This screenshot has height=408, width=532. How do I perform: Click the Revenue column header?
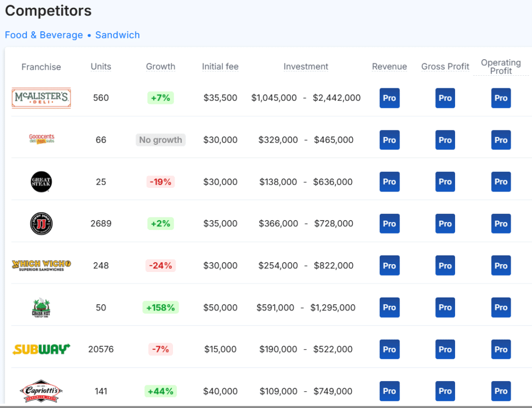click(x=390, y=66)
